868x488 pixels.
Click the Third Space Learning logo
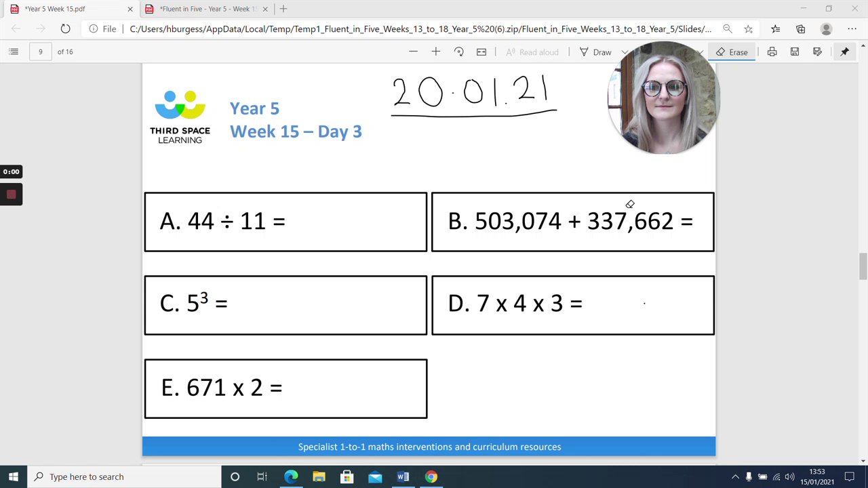pyautogui.click(x=180, y=117)
